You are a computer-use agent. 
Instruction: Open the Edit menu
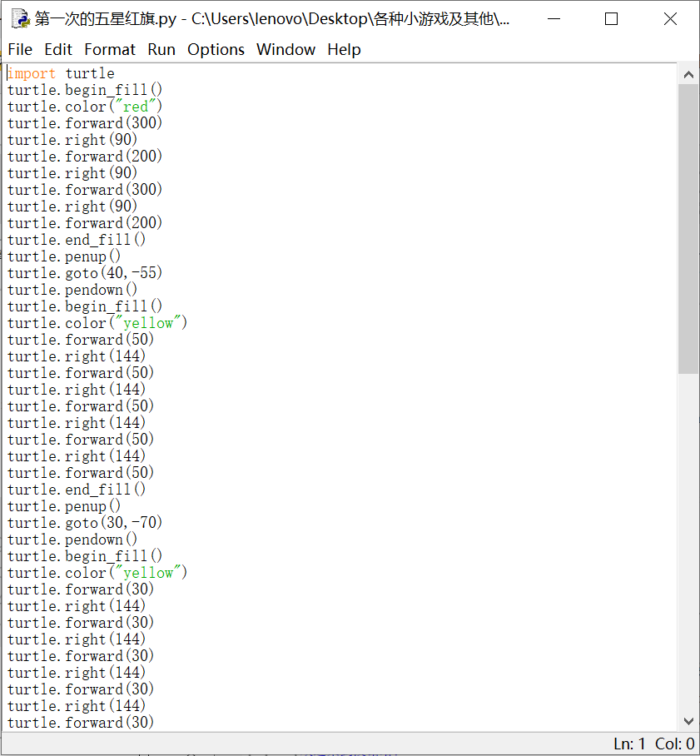58,50
